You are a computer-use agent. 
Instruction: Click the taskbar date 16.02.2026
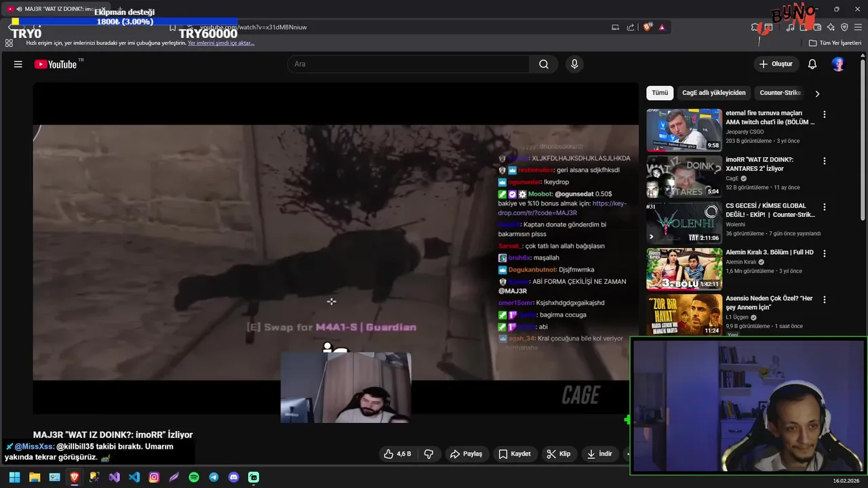coord(848,481)
